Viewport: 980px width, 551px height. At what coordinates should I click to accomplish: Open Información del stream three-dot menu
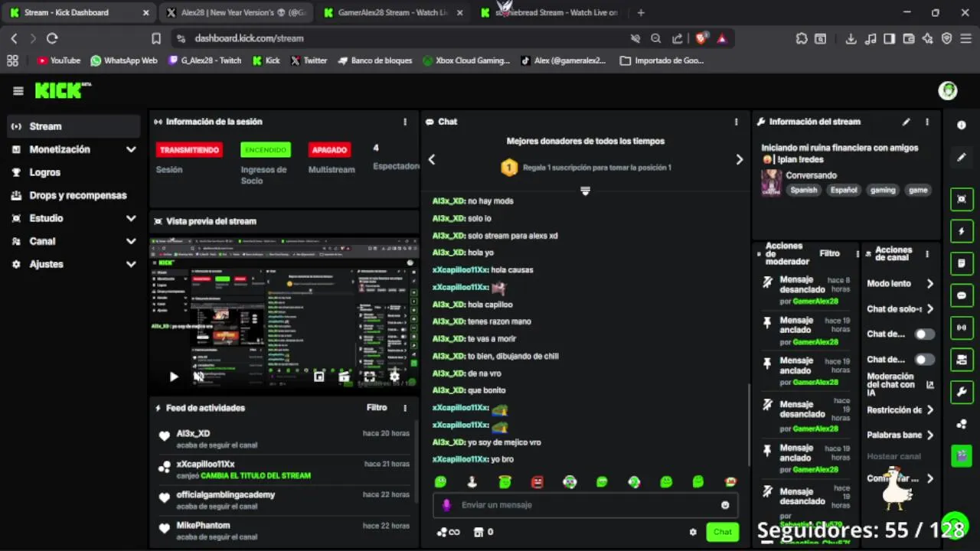[927, 122]
